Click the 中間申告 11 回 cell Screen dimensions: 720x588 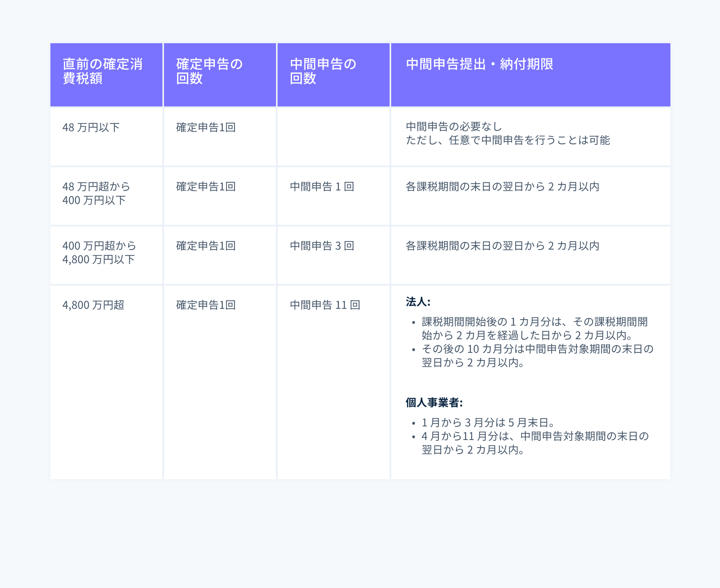325,305
